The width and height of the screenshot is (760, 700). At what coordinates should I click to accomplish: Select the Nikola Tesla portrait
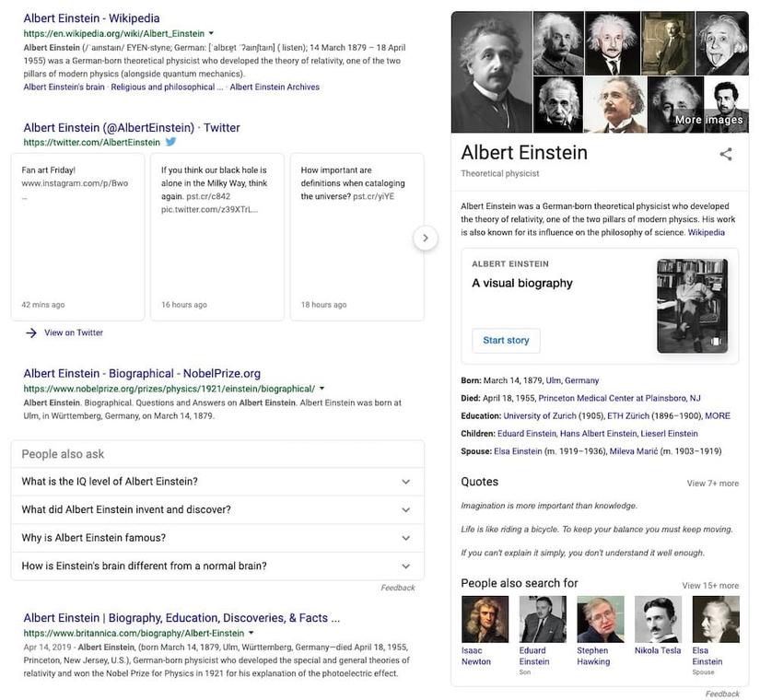coord(658,619)
